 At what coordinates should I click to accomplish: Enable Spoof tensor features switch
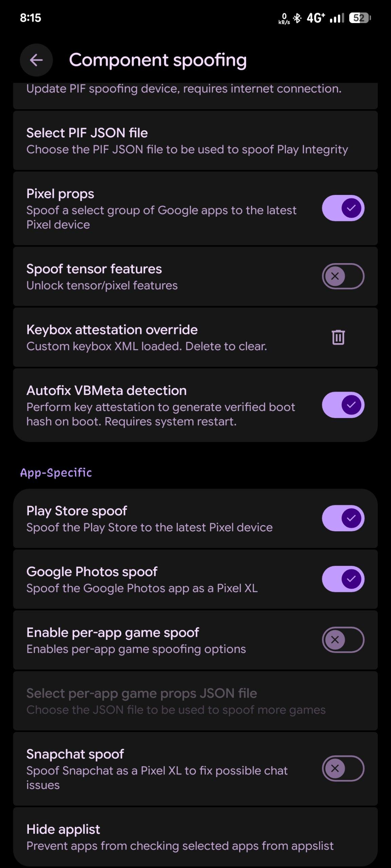[x=343, y=276]
